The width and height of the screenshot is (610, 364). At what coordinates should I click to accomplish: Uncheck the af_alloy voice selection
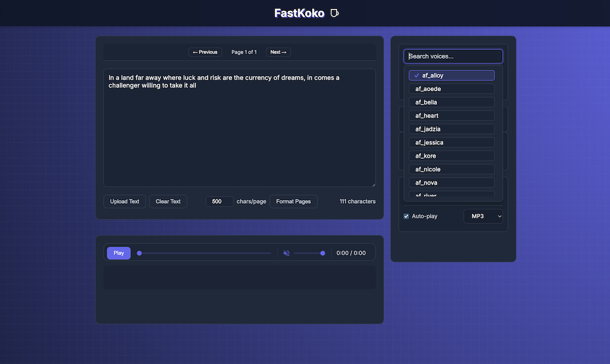[x=451, y=75]
